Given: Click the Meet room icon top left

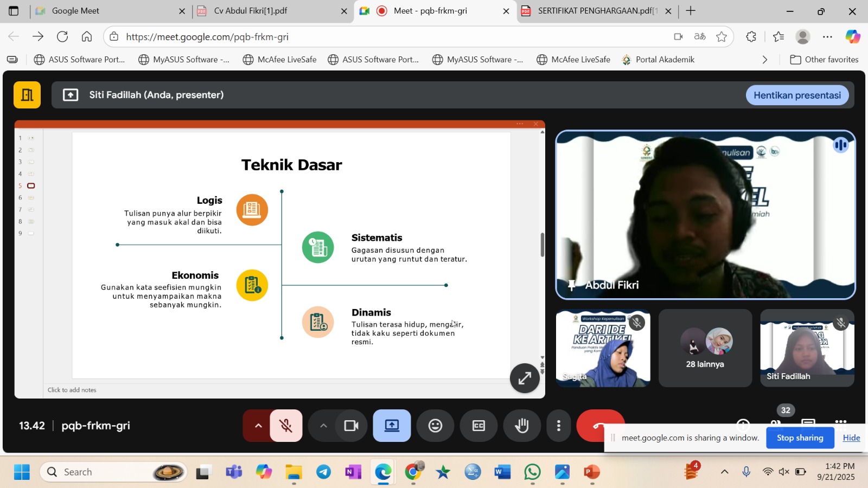Looking at the screenshot, I should tap(27, 95).
